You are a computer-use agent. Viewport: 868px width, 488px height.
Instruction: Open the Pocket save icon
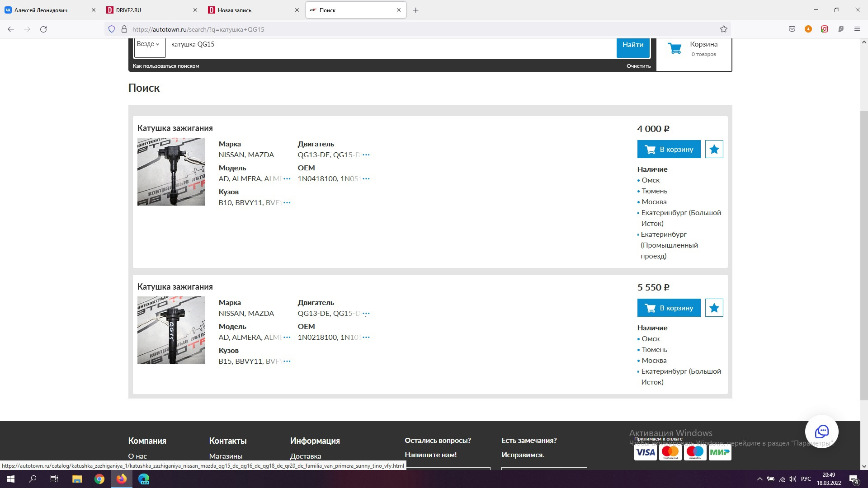792,29
